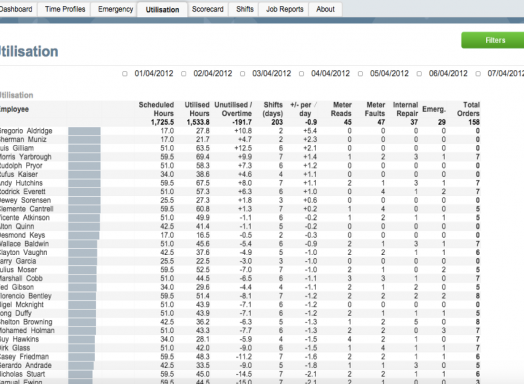Click the Shifts (days) column header

273,109
